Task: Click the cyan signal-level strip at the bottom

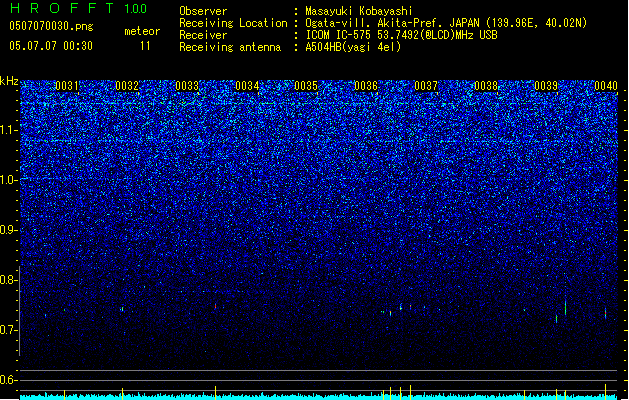Action: (319, 396)
